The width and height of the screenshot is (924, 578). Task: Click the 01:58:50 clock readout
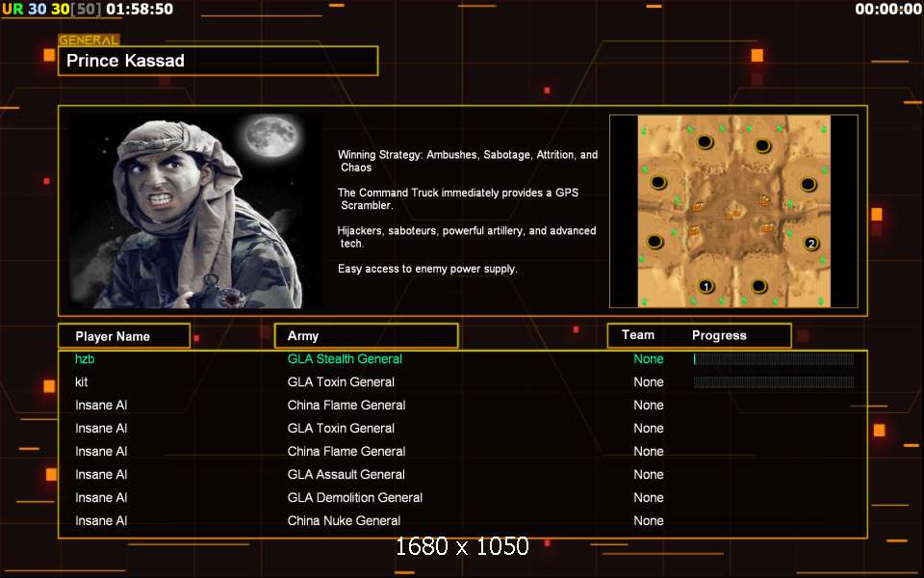(140, 9)
